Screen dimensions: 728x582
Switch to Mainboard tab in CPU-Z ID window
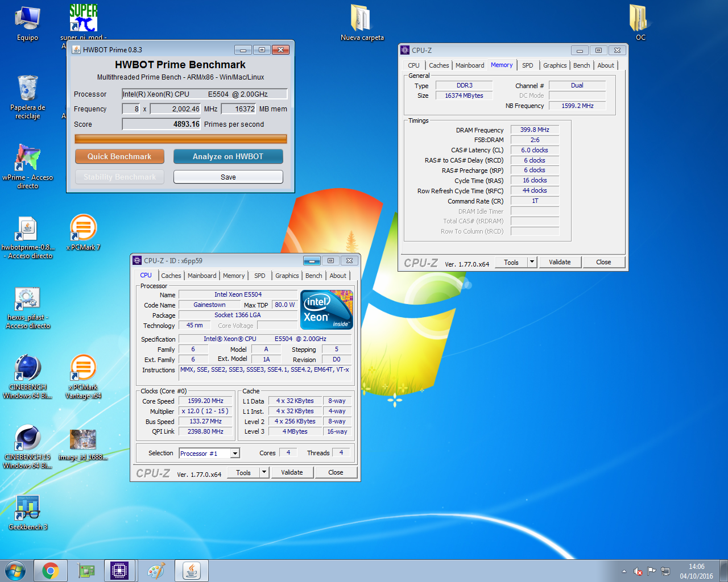pos(202,276)
